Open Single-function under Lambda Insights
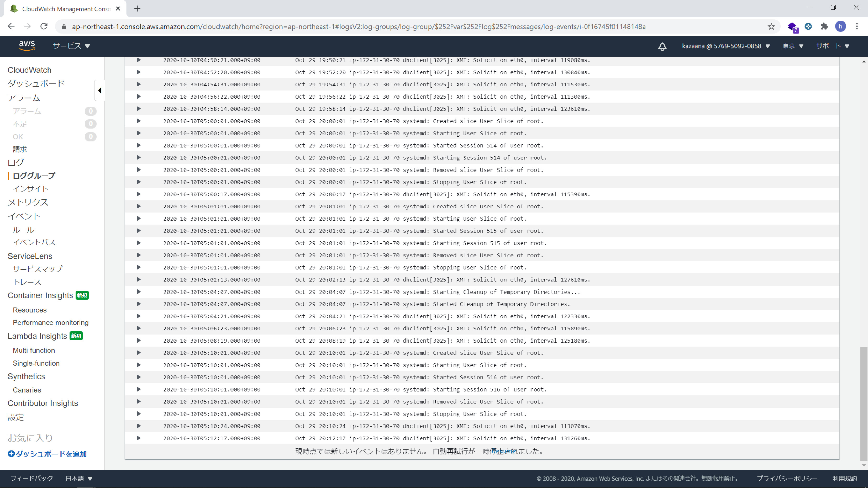This screenshot has height=488, width=868. (x=36, y=363)
